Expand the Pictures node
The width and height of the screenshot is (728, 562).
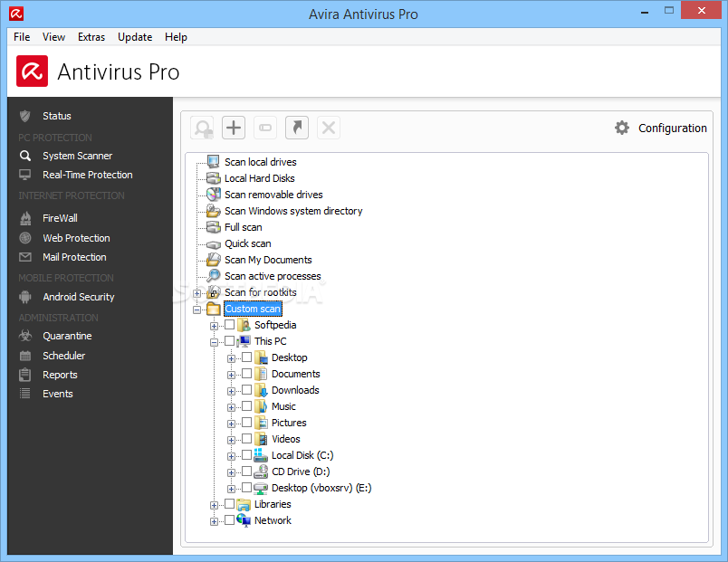pos(231,424)
